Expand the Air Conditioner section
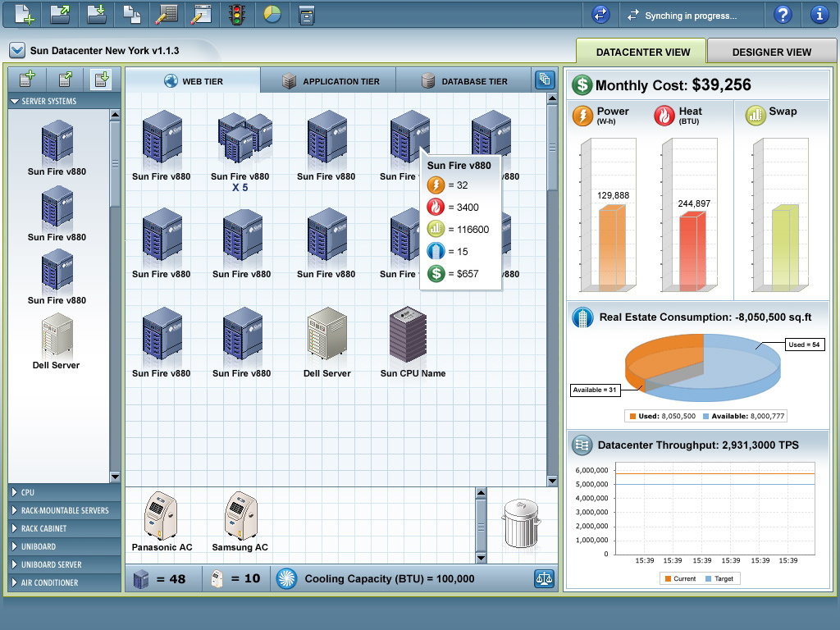Image resolution: width=840 pixels, height=630 pixels. tap(64, 582)
